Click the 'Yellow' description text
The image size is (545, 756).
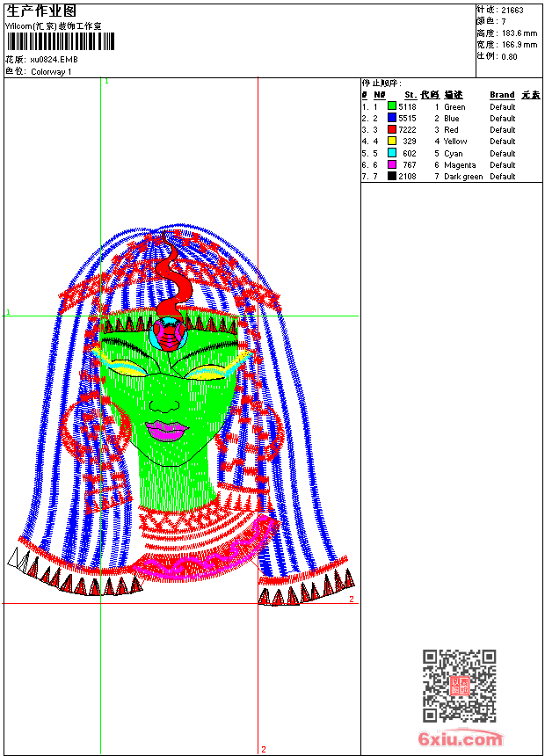[x=455, y=142]
